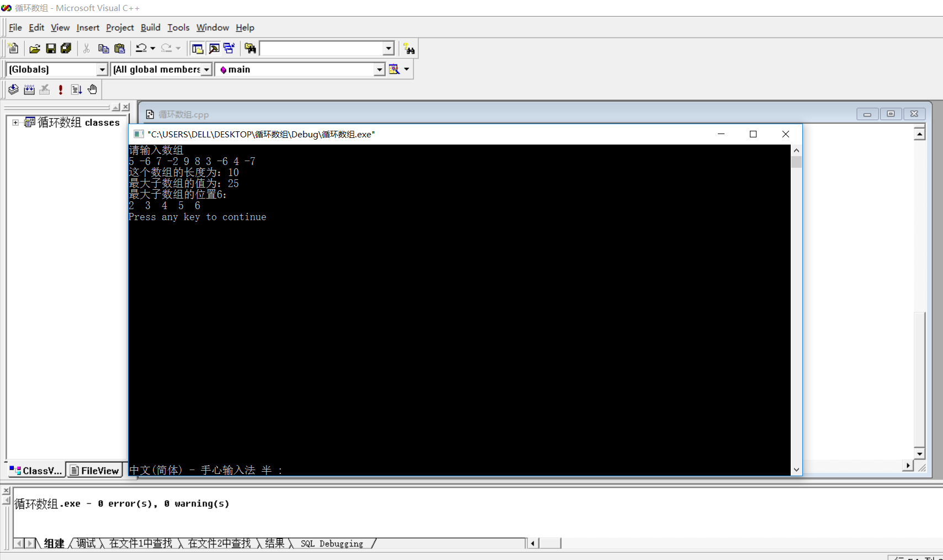Click the Find in Files icon
This screenshot has height=560, width=943.
click(251, 49)
